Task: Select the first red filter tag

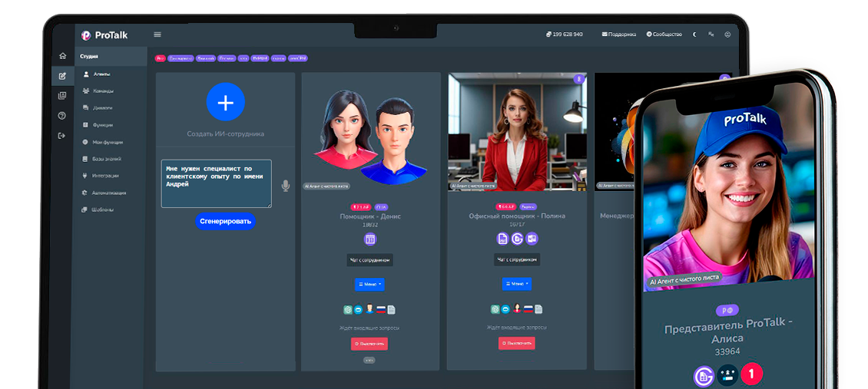Action: click(161, 58)
